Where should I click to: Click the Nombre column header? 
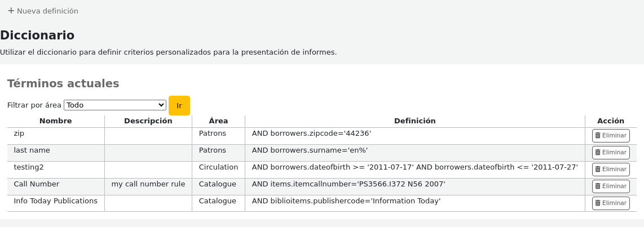(x=55, y=121)
